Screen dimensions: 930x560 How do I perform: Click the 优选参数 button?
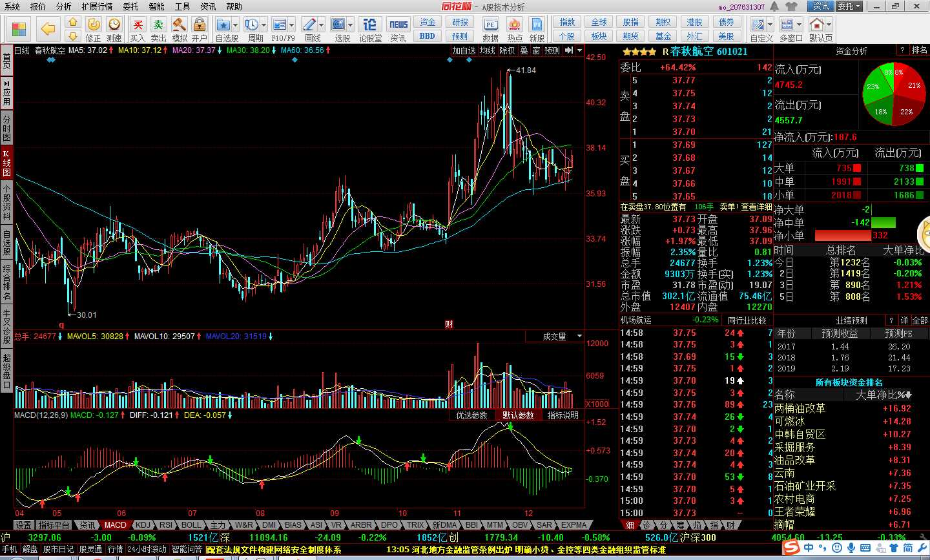[x=472, y=415]
